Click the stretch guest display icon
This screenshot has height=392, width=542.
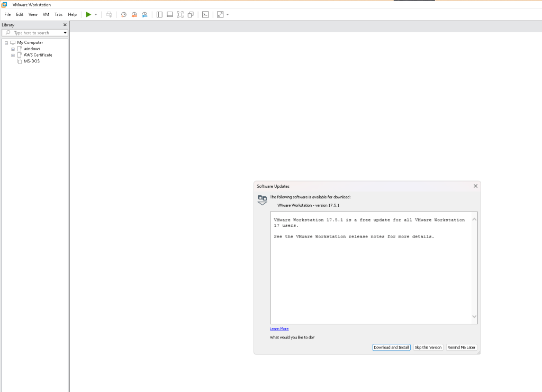point(220,14)
